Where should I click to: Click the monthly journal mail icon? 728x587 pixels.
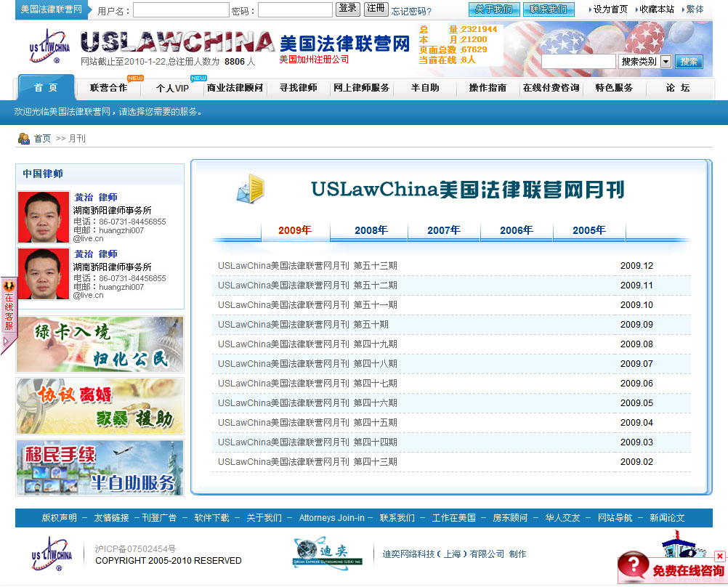pos(250,189)
